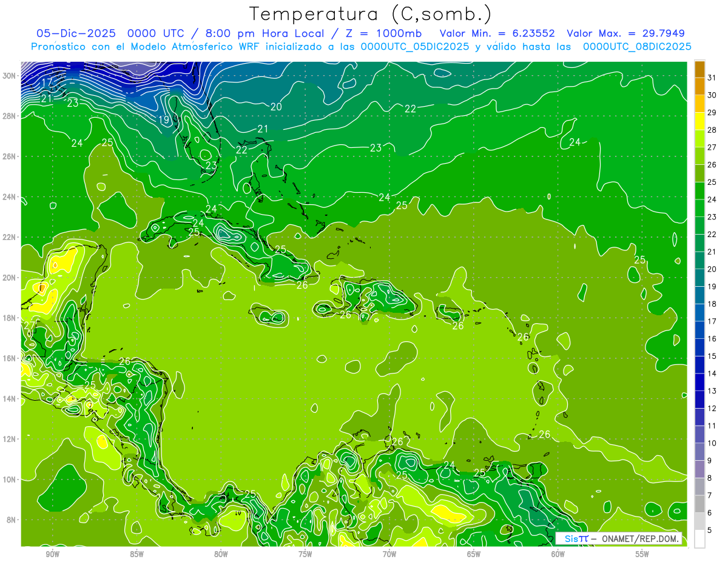Click the yellow colorbar segment between 28 and 29
This screenshot has width=728, height=562.
click(699, 121)
